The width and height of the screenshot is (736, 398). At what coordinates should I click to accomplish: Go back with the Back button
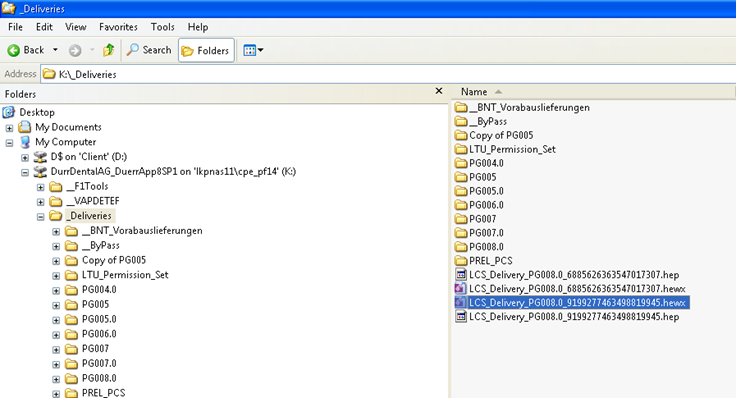(x=26, y=50)
